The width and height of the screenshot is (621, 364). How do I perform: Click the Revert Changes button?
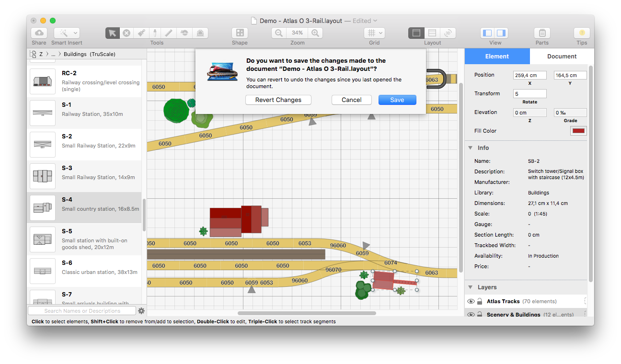tap(278, 100)
